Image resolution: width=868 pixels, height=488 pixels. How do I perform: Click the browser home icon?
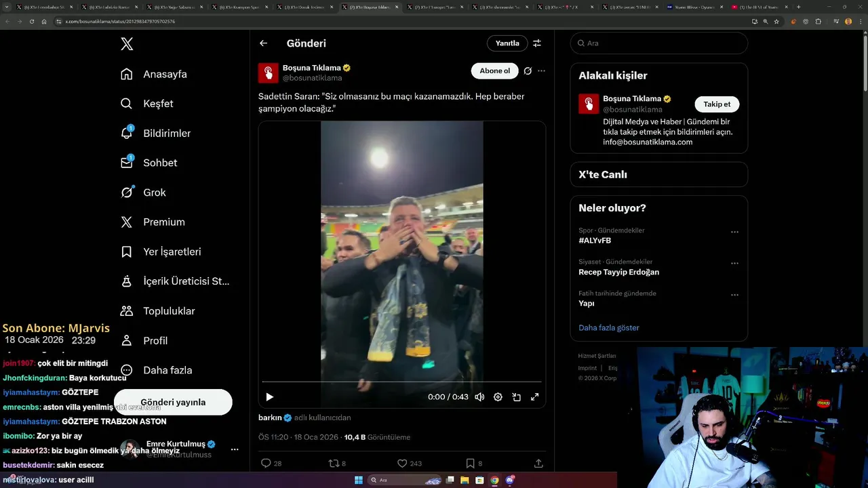tap(44, 22)
